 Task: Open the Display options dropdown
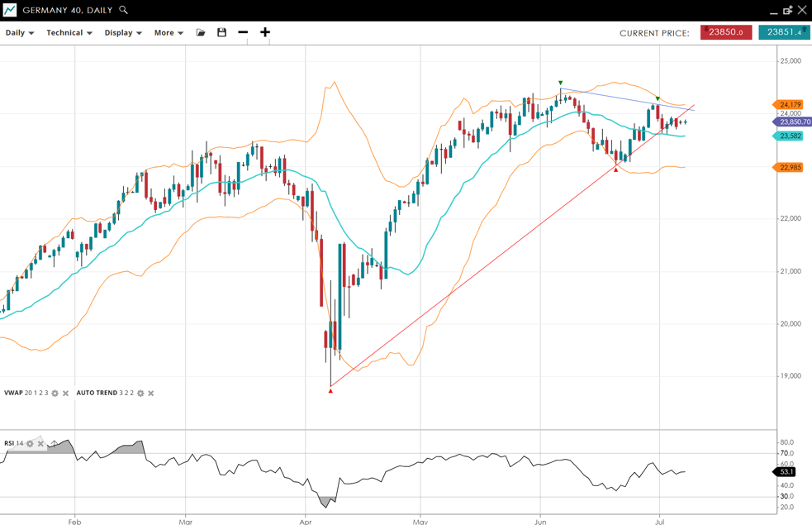(123, 33)
